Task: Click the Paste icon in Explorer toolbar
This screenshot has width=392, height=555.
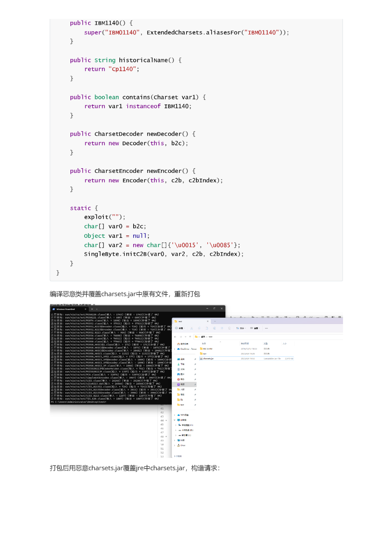Action: pos(207,328)
